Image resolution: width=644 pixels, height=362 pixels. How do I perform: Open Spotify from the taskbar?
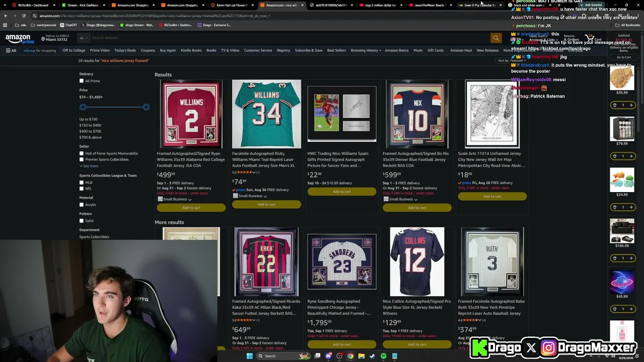383,356
